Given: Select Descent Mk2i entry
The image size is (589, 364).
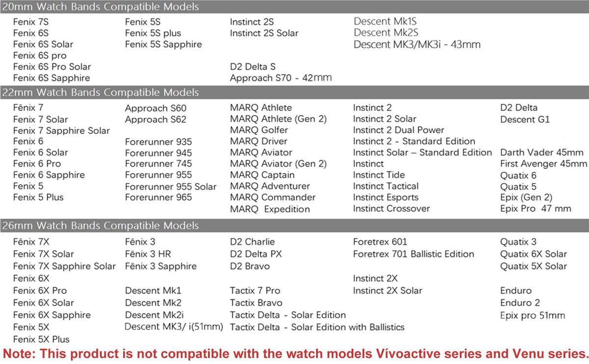Looking at the screenshot, I should (x=155, y=315).
